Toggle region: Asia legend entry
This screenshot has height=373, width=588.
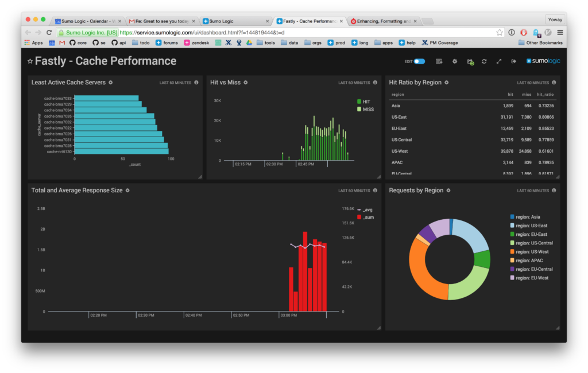click(x=525, y=217)
